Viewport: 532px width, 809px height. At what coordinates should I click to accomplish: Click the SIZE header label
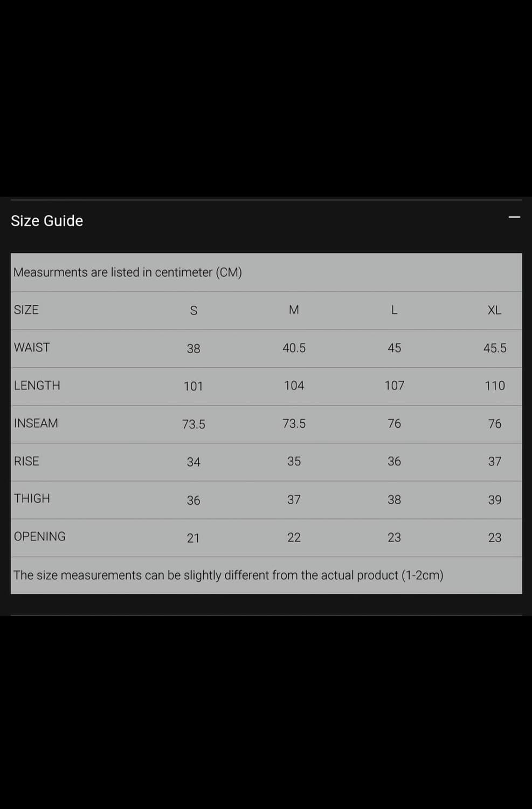[x=26, y=310]
